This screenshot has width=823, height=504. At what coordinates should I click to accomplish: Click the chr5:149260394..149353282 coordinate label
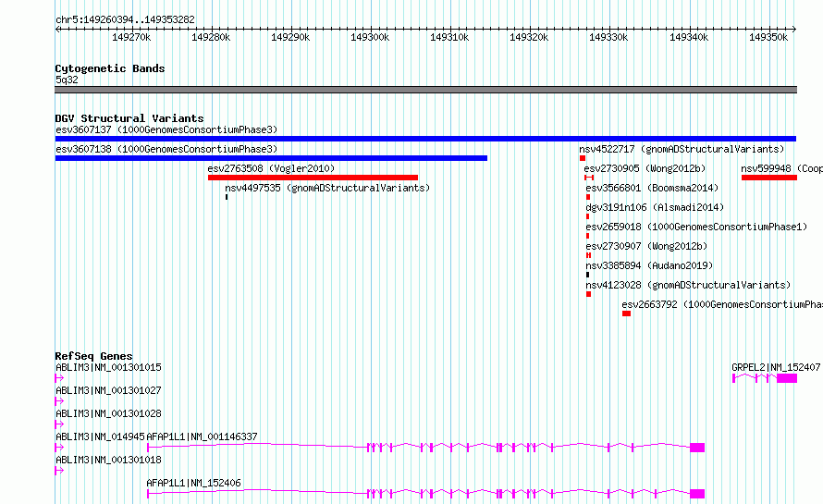[x=125, y=19]
